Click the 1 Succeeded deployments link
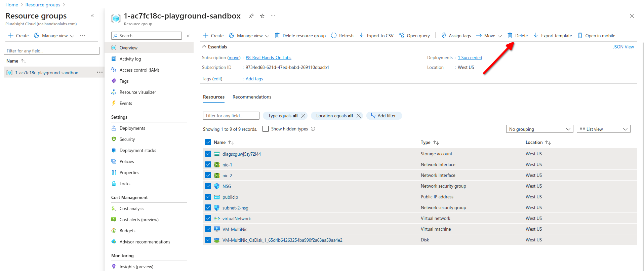Image resolution: width=644 pixels, height=271 pixels. coord(470,57)
